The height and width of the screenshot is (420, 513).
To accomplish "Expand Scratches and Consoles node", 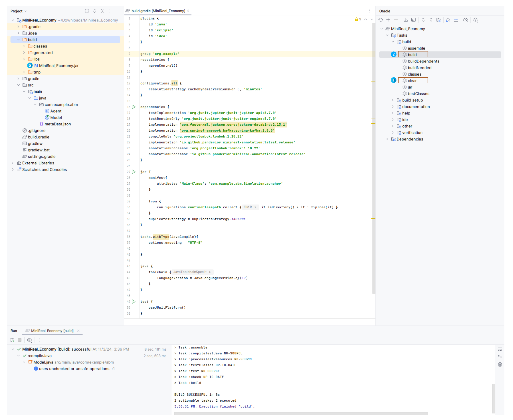I will tap(13, 169).
